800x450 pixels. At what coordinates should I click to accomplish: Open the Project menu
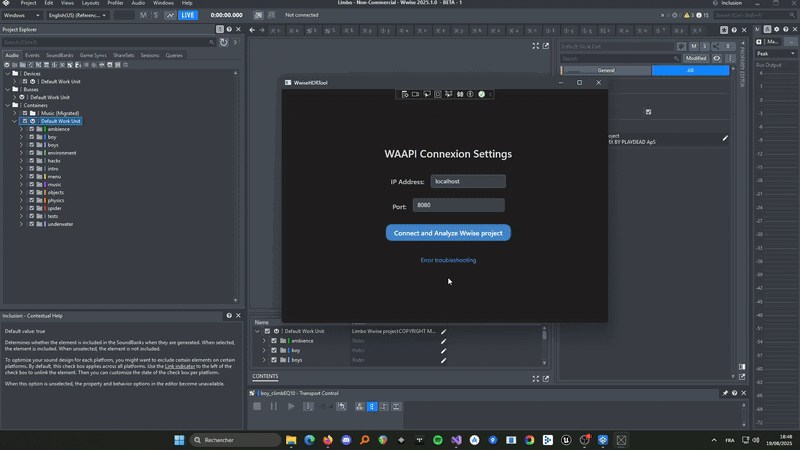pos(28,3)
